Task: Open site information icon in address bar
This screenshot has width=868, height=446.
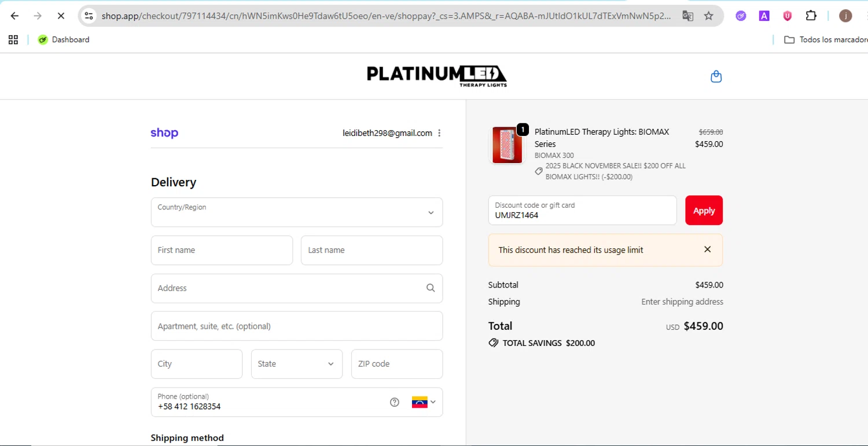Action: (89, 16)
